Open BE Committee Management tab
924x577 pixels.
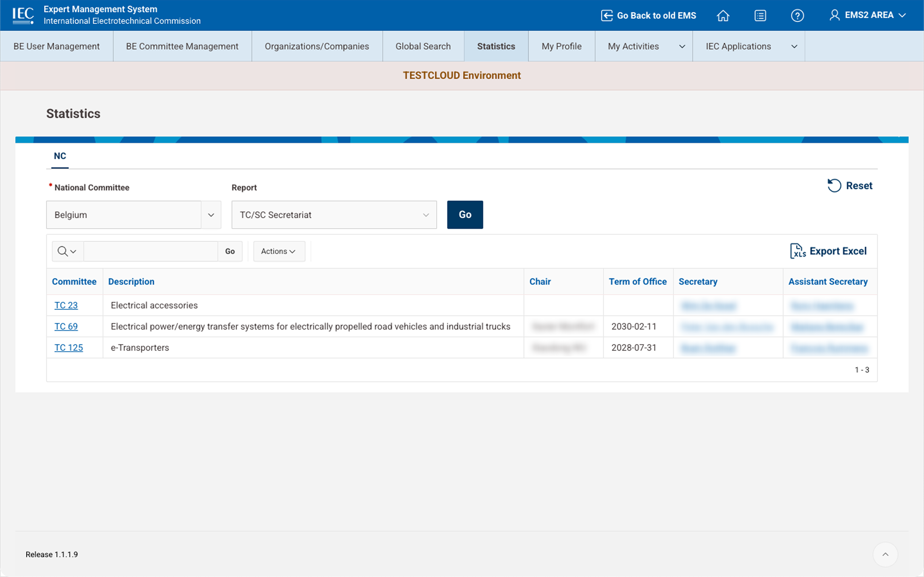tap(182, 46)
